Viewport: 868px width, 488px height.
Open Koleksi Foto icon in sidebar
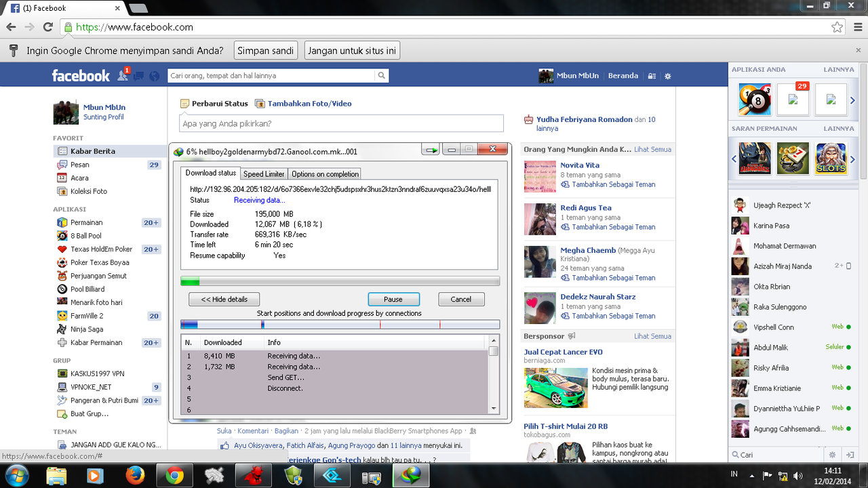point(62,191)
